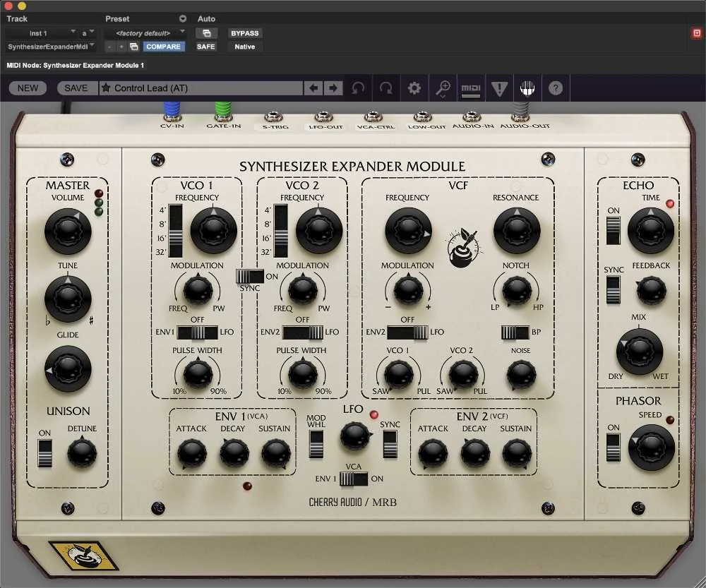
Task: Go to previous preset arrow
Action: [314, 88]
